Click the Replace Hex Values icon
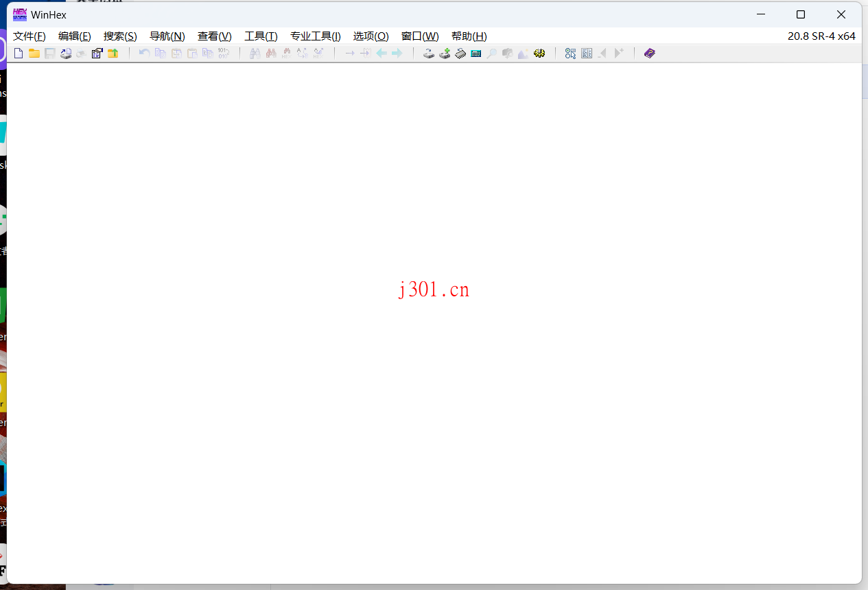 (318, 54)
